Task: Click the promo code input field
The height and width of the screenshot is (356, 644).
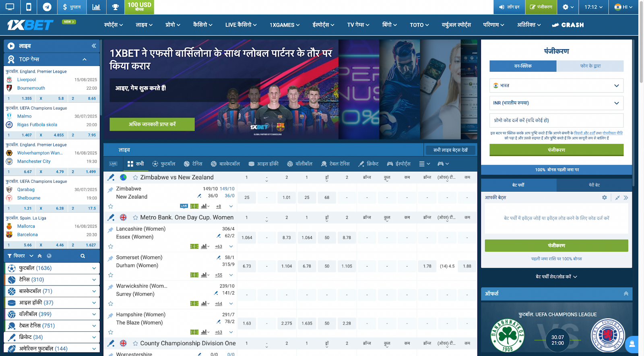Action: pos(556,120)
